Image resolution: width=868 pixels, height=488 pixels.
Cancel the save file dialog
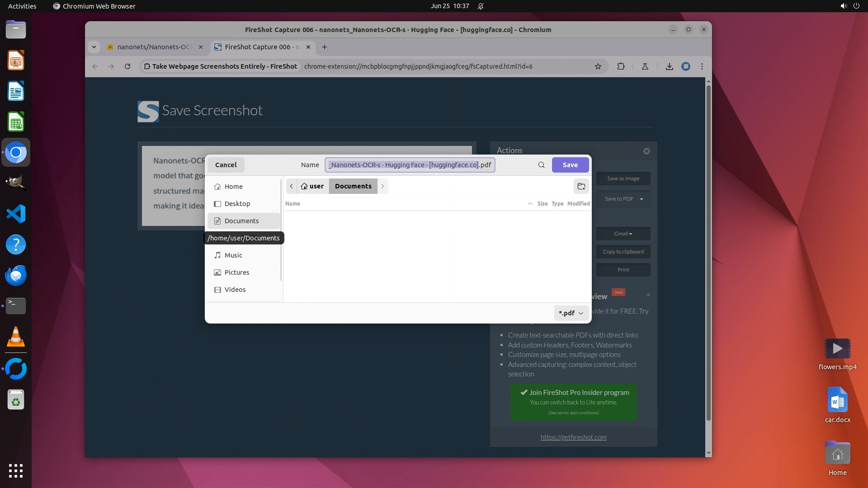[x=226, y=165]
